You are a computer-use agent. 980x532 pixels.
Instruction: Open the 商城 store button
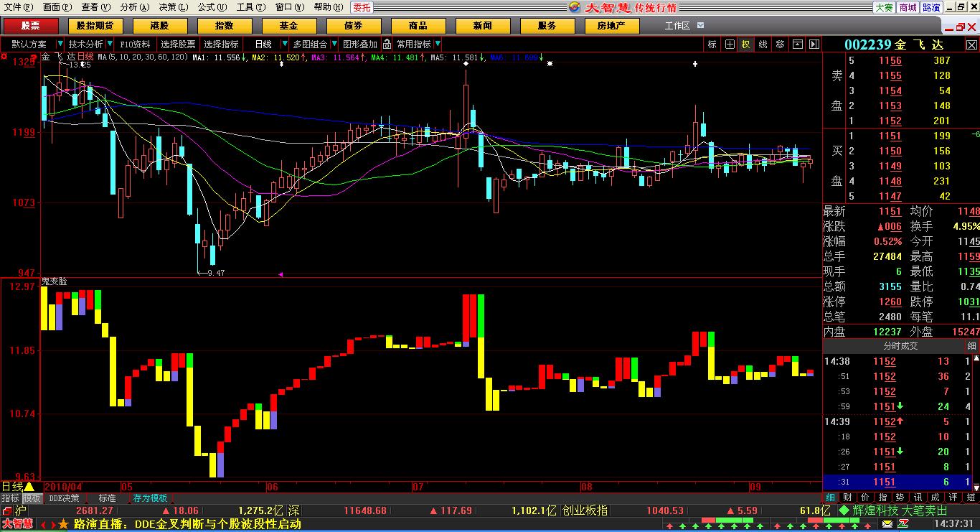[908, 7]
